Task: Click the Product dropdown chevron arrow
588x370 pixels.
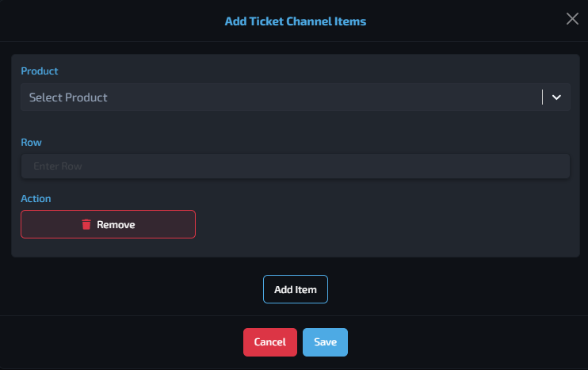Action: point(556,97)
